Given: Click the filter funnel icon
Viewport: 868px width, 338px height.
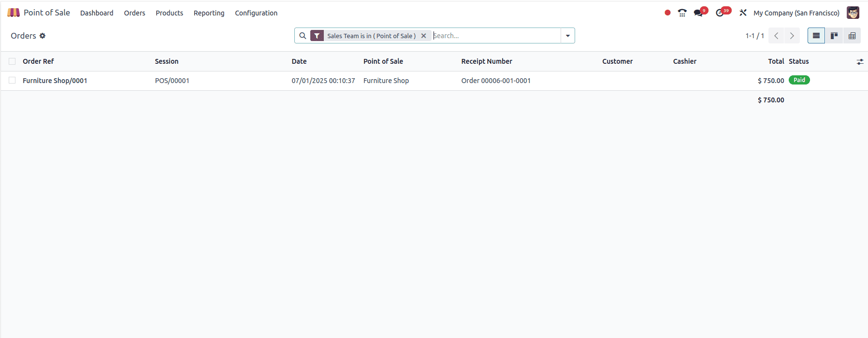Looking at the screenshot, I should click(317, 36).
